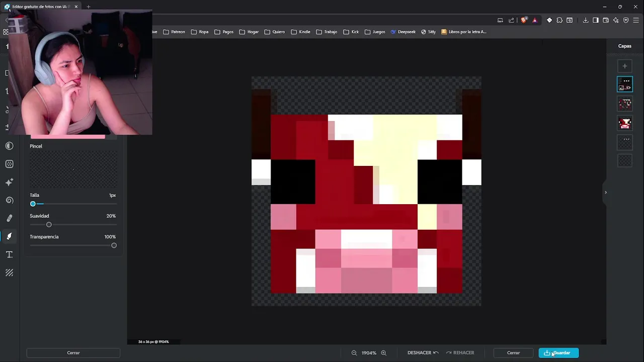Add a new layer with plus button
This screenshot has width=644, height=362.
point(625,66)
